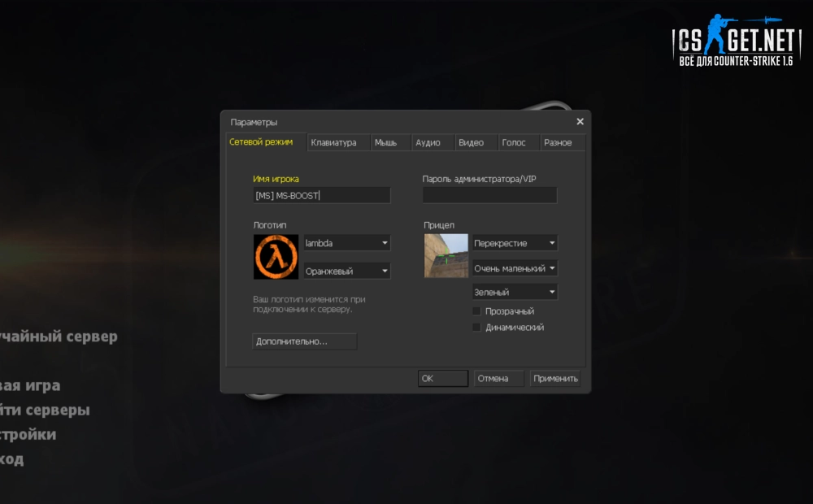The image size is (813, 504).
Task: Focus the Пароль администратора/VIP field
Action: [x=489, y=195]
